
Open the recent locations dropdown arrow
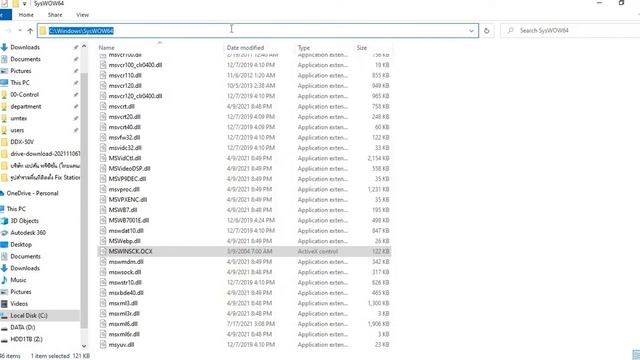tap(20, 31)
